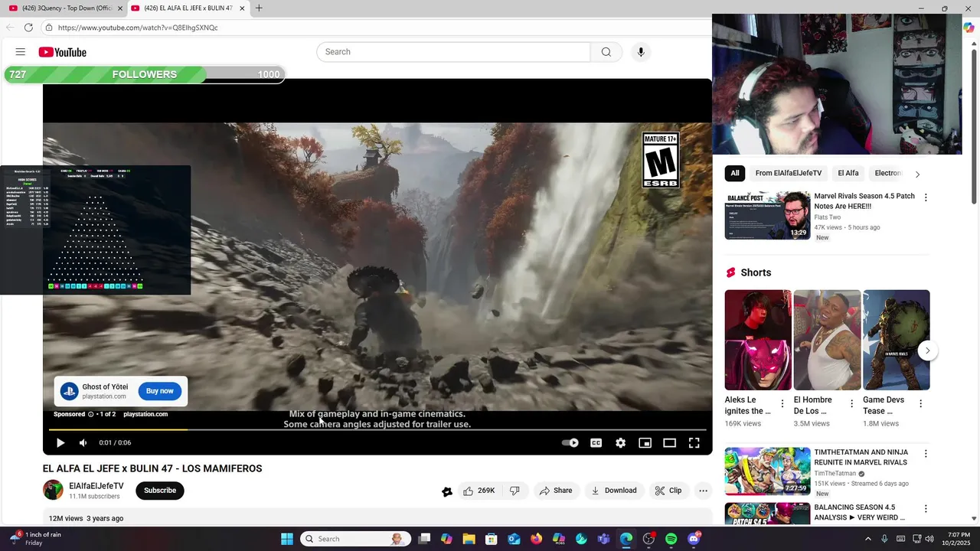Click the browser address bar URL
980x551 pixels.
click(138, 28)
